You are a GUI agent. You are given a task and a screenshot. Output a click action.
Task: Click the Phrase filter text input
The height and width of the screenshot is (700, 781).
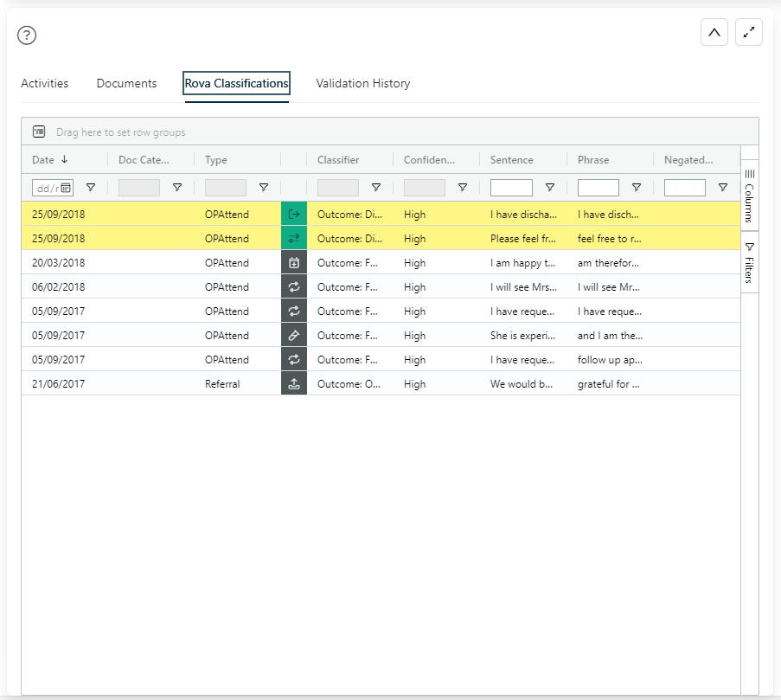pos(598,188)
